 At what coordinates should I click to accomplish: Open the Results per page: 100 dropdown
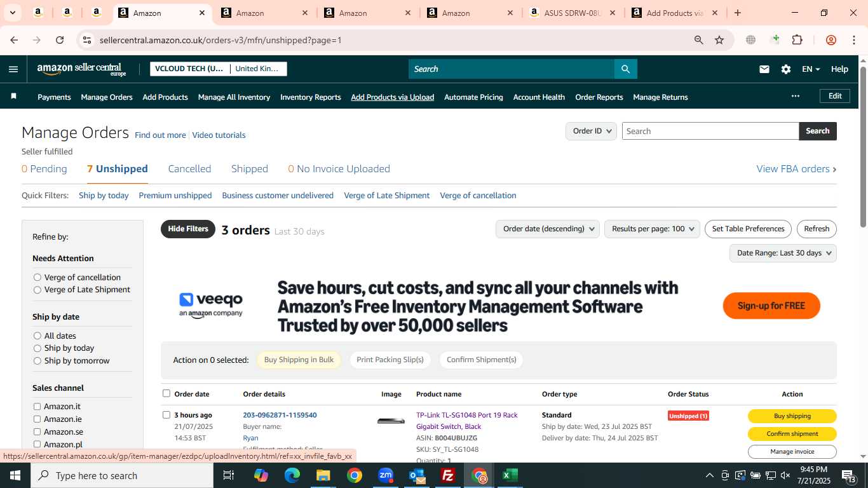652,229
